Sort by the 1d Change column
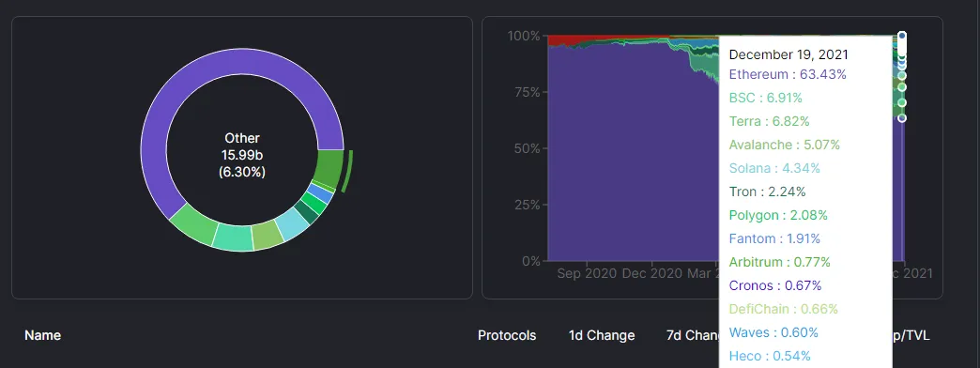This screenshot has height=368, width=980. coord(602,335)
